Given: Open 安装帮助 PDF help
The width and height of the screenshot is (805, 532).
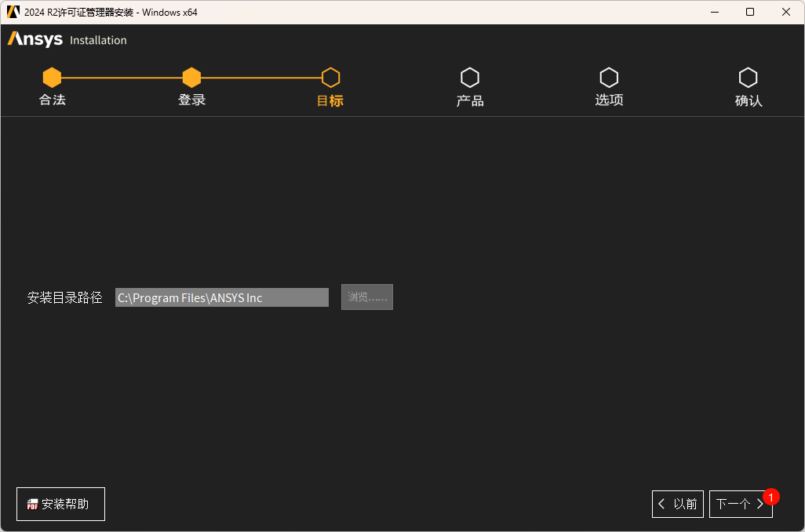Looking at the screenshot, I should [x=60, y=505].
